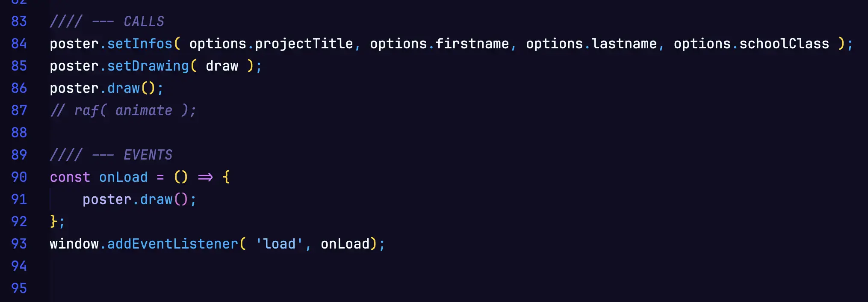Click the lastname property
868x302 pixels.
point(624,44)
